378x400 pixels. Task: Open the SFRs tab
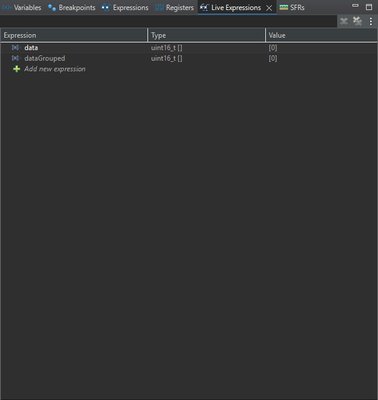click(292, 7)
